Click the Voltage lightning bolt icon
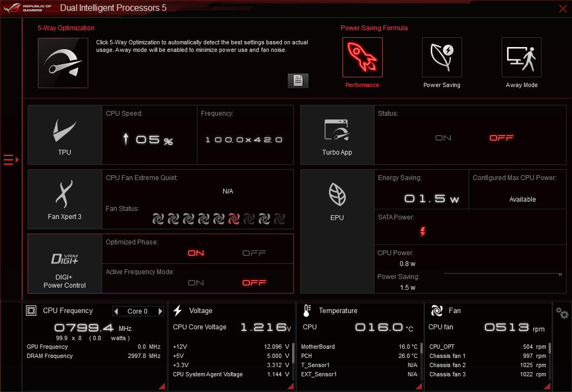572x392 pixels. click(177, 311)
